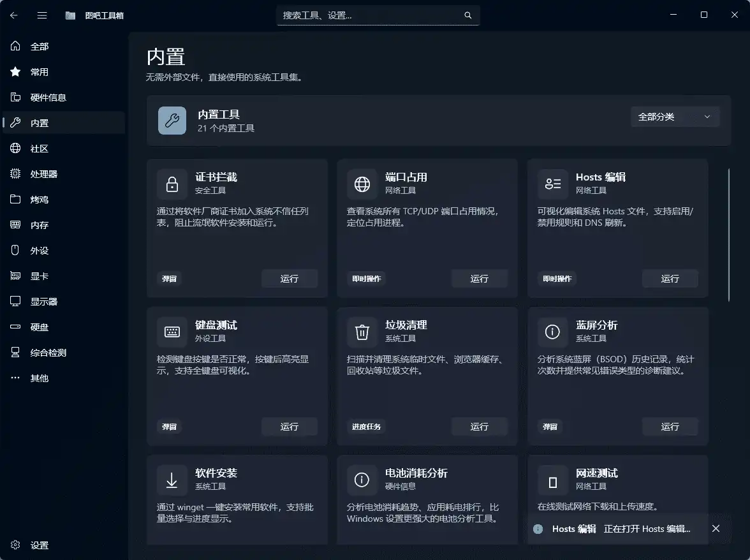Click the 软件安装 card title
The image size is (750, 560).
click(216, 473)
